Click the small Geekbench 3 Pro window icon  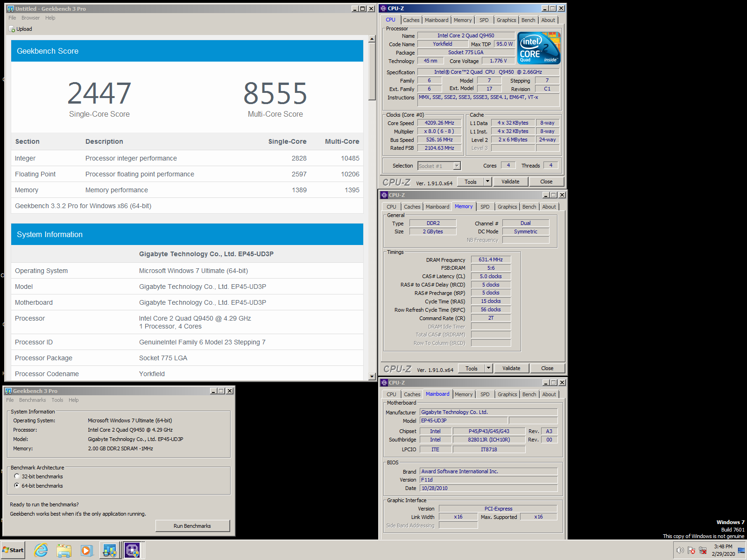click(x=8, y=391)
